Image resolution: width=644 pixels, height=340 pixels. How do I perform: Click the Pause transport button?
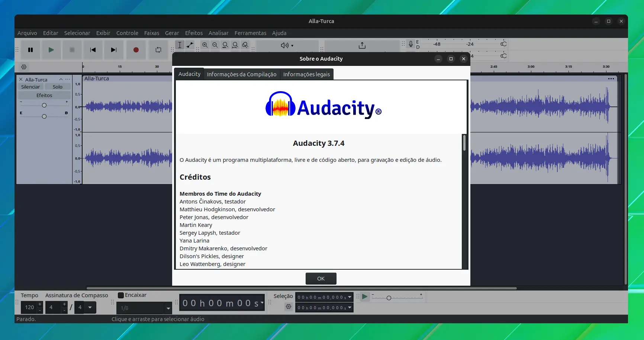click(x=30, y=50)
